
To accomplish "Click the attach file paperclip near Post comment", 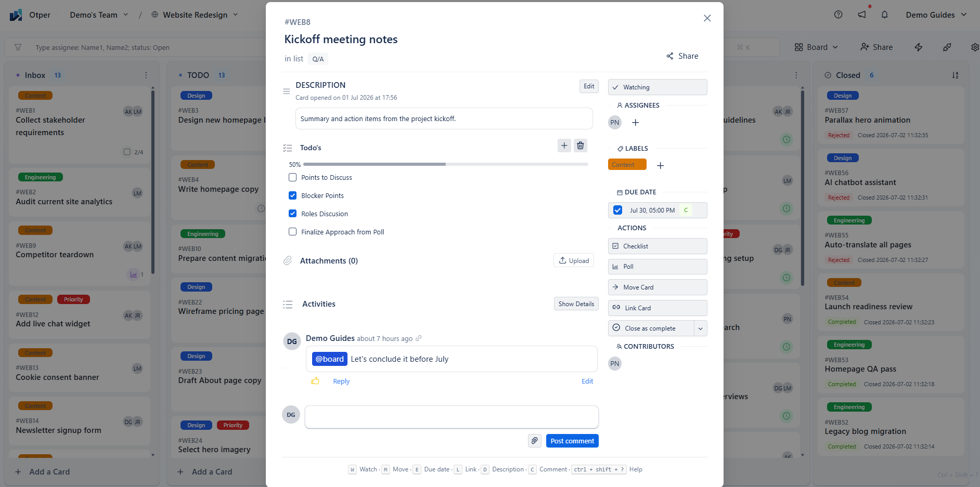I will click(535, 441).
